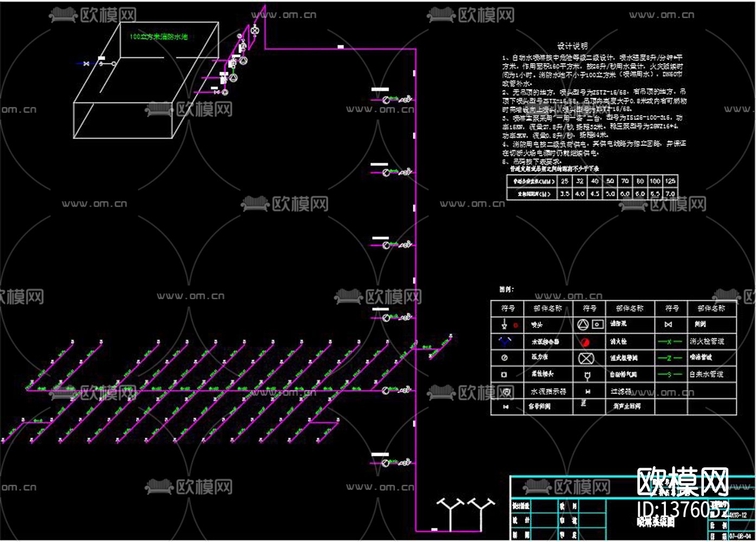Select the blue pump adapter legend symbol
756x542 pixels.
505,341
